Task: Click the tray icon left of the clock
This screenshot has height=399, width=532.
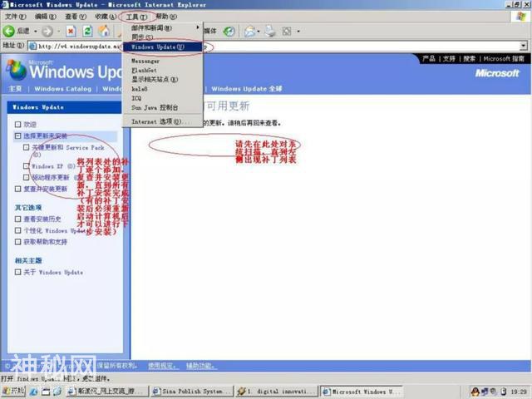Action: 503,392
